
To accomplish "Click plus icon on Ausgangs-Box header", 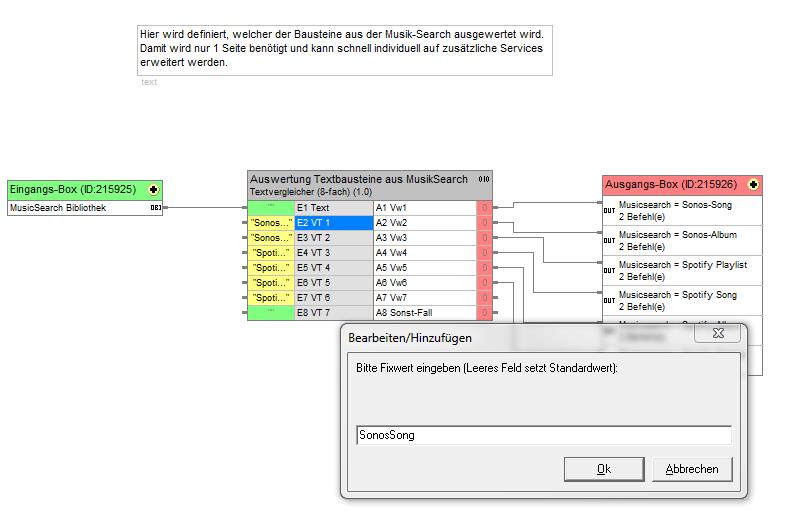I will 752,185.
